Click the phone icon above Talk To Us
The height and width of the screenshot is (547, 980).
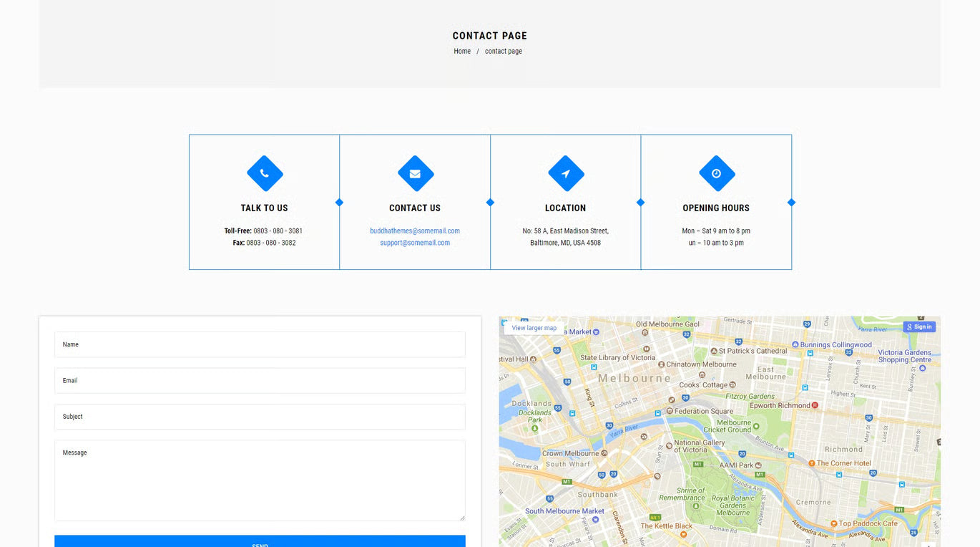tap(265, 173)
